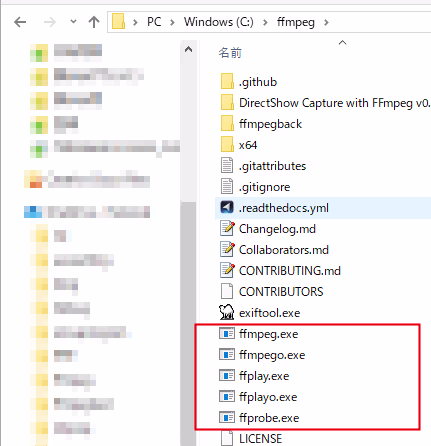Click the Changelog.md file icon
Screen dimensions: 431x446
coord(227,229)
